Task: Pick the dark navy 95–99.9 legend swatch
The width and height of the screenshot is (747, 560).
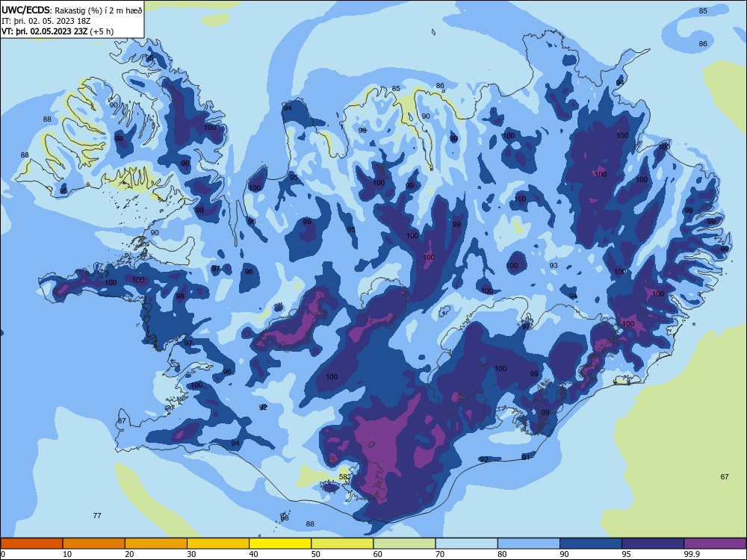Action: (x=653, y=544)
